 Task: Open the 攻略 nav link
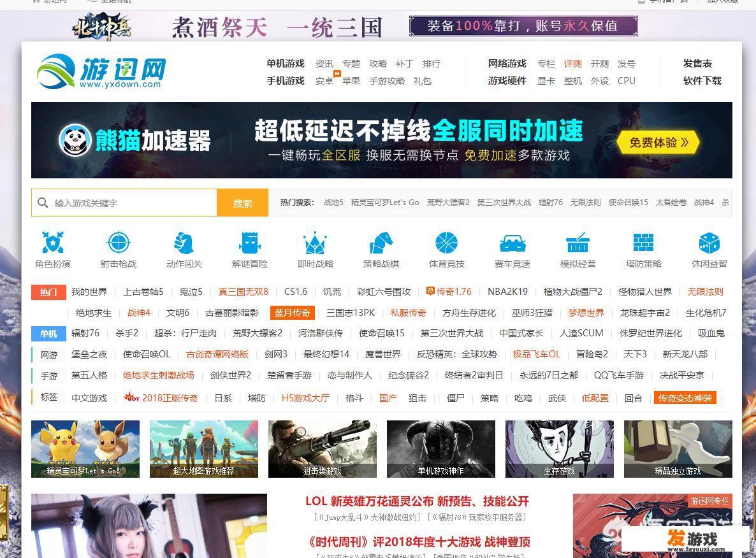click(x=378, y=64)
